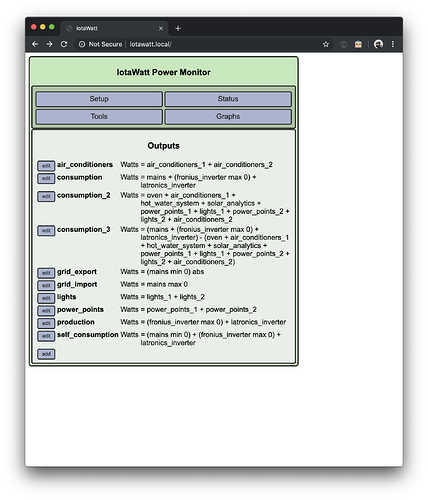Click the 'power_points' output name
Viewport: 428px width, 500px height.
80,310
